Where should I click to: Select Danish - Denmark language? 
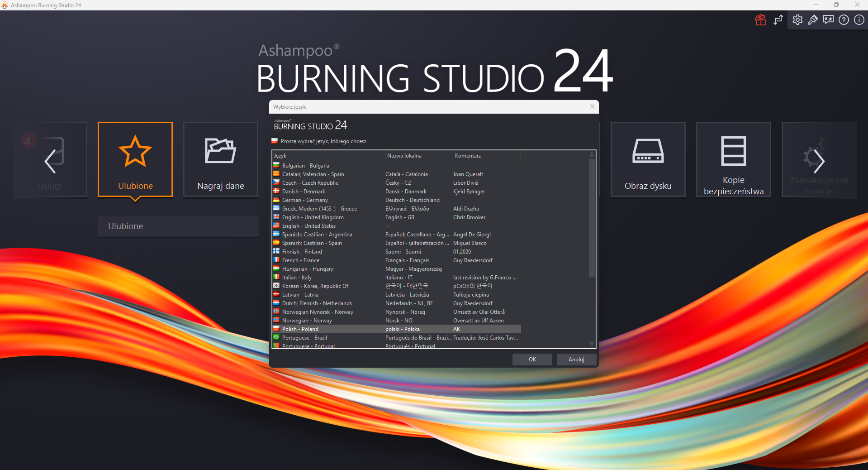(x=397, y=192)
